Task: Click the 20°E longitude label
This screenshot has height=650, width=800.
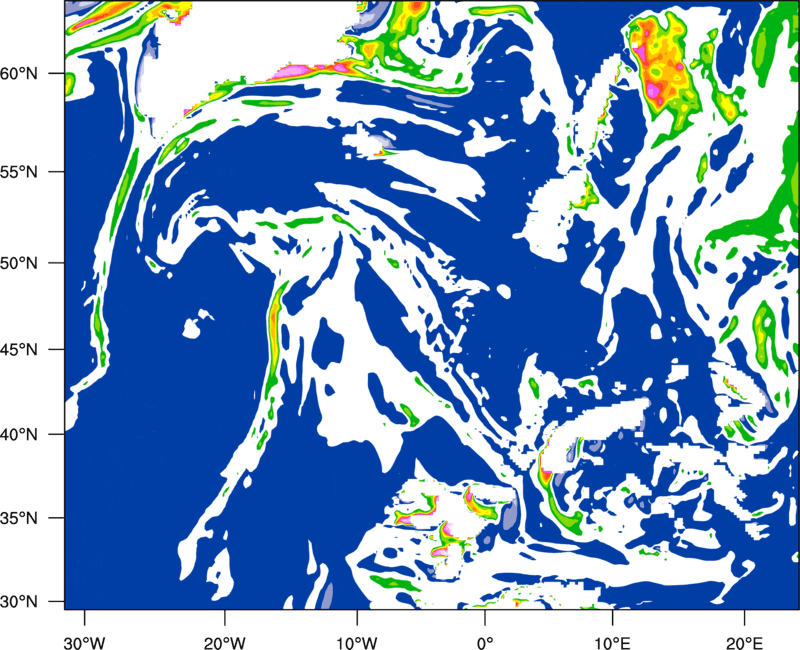Action: [x=744, y=642]
